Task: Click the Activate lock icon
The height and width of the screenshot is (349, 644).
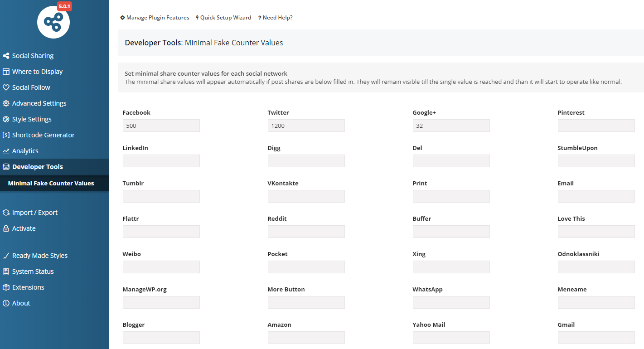Action: [6, 228]
